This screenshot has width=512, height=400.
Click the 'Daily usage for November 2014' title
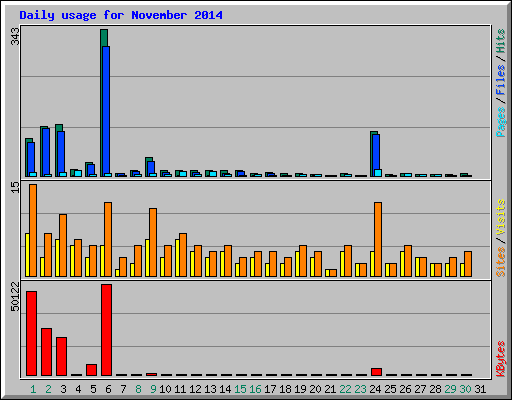(x=121, y=15)
